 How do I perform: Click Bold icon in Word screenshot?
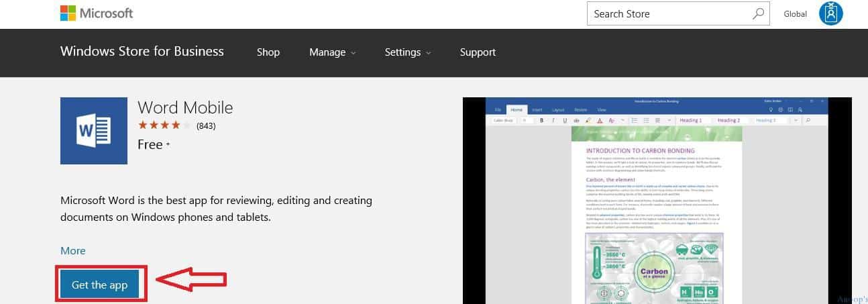(x=543, y=120)
